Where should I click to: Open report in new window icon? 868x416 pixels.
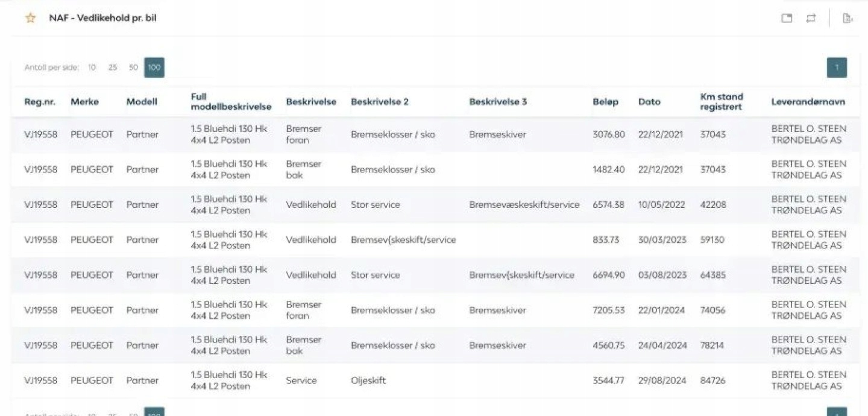click(787, 18)
